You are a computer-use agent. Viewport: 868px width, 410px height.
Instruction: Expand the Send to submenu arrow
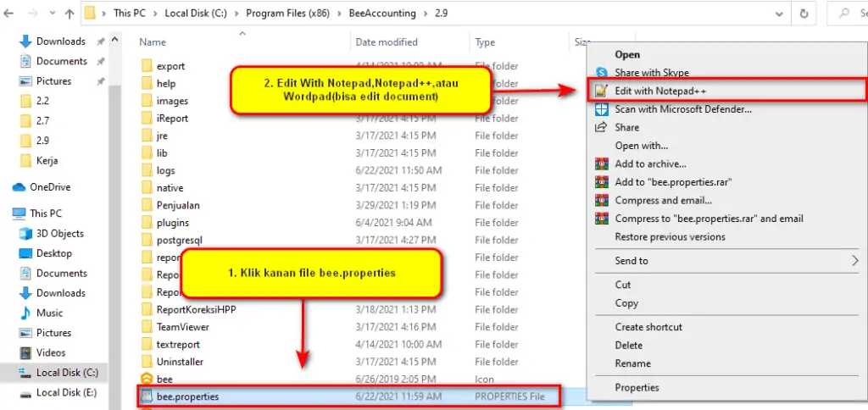[x=855, y=261]
